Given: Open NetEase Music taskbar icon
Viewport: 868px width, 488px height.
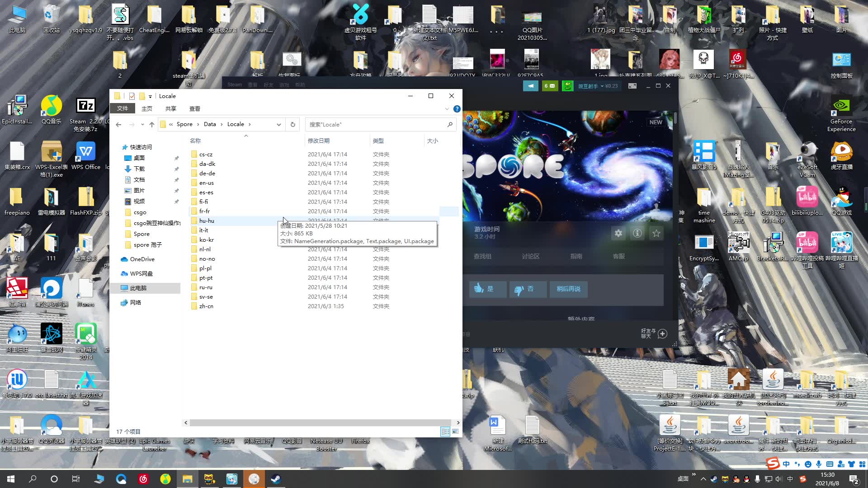Looking at the screenshot, I should click(x=143, y=479).
